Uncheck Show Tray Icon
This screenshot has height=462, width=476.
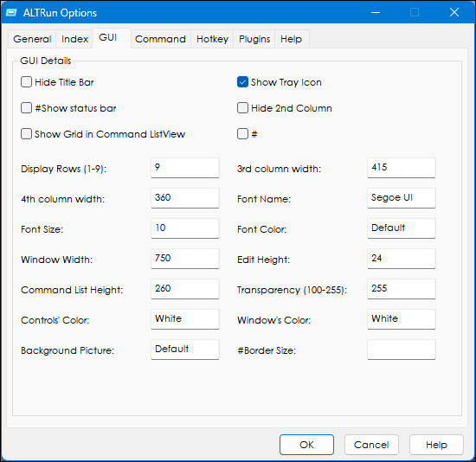(242, 82)
